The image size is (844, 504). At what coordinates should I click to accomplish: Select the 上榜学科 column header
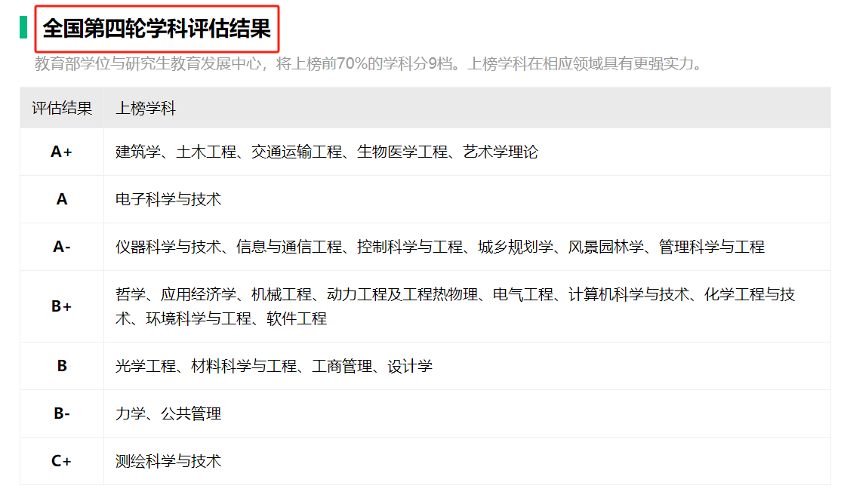pos(146,108)
